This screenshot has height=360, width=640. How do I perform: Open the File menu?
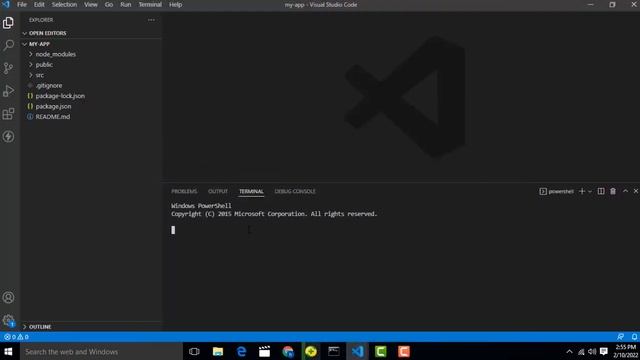point(22,4)
